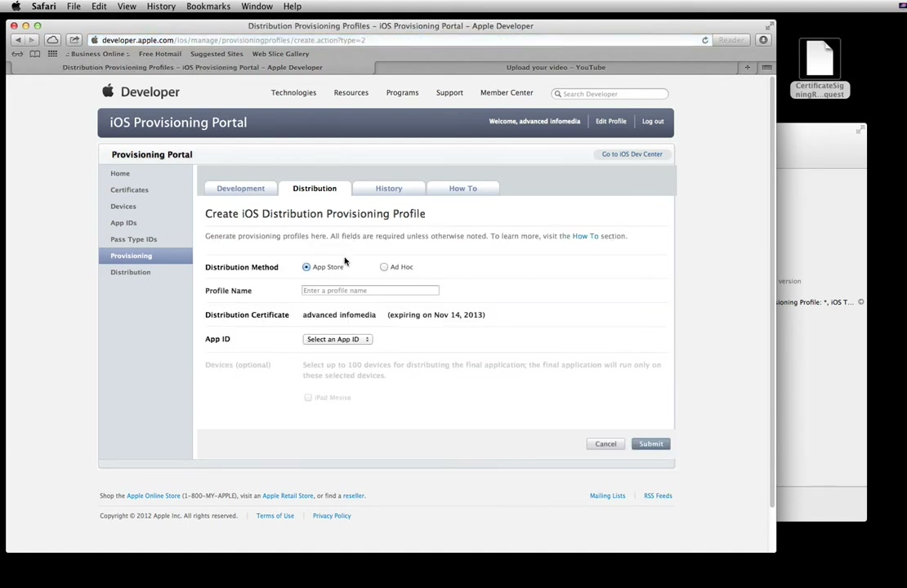
Task: Click the Apple menu icon
Action: click(x=16, y=7)
